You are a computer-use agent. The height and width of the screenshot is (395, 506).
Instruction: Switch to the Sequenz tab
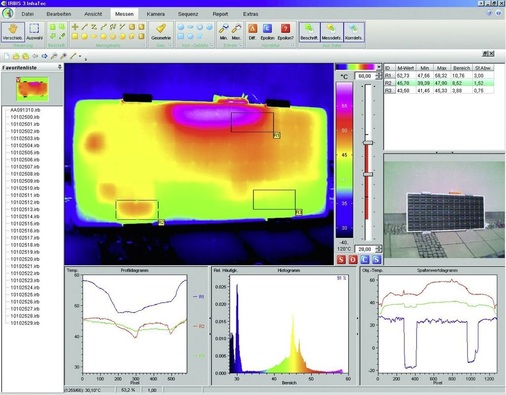coord(188,14)
